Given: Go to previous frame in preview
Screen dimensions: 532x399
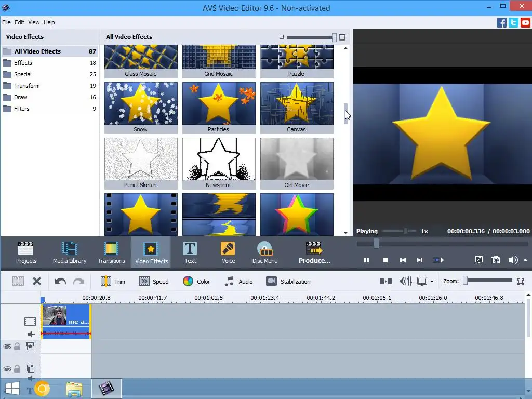Looking at the screenshot, I should 403,260.
